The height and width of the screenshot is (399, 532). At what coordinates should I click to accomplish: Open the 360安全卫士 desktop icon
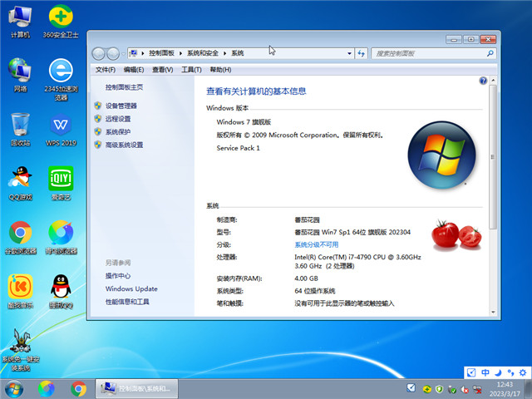coord(61,21)
